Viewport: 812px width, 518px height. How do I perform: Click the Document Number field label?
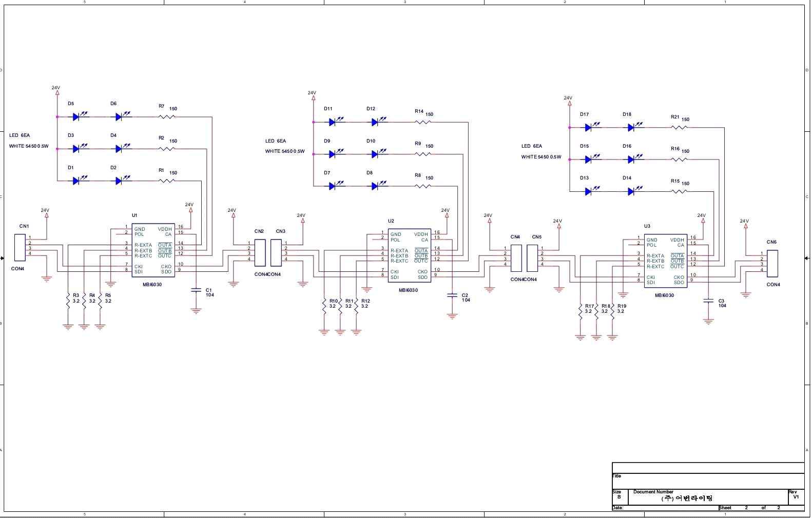pyautogui.click(x=653, y=492)
